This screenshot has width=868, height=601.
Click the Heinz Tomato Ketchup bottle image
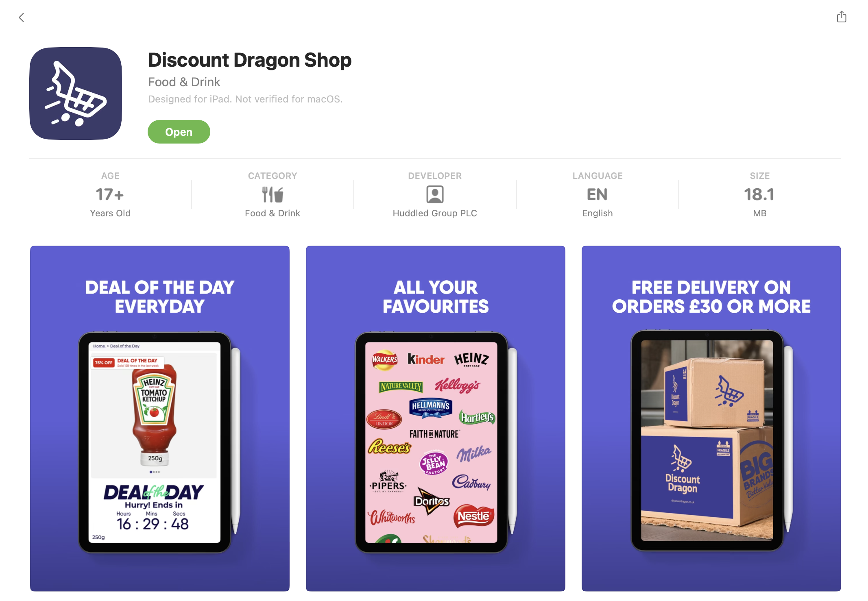point(155,415)
